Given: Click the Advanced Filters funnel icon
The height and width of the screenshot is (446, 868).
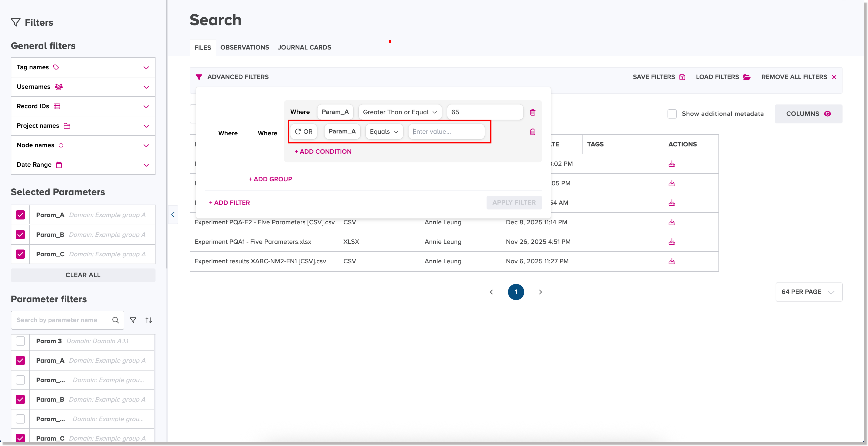Looking at the screenshot, I should (199, 77).
